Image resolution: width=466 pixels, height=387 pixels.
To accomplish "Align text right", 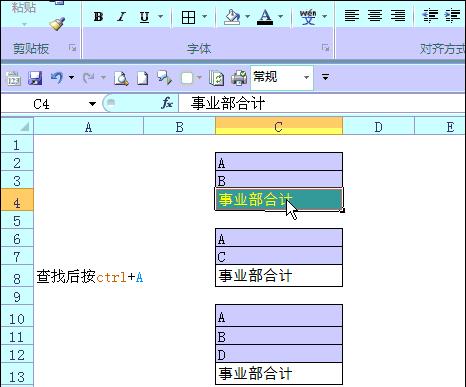I will pos(398,16).
